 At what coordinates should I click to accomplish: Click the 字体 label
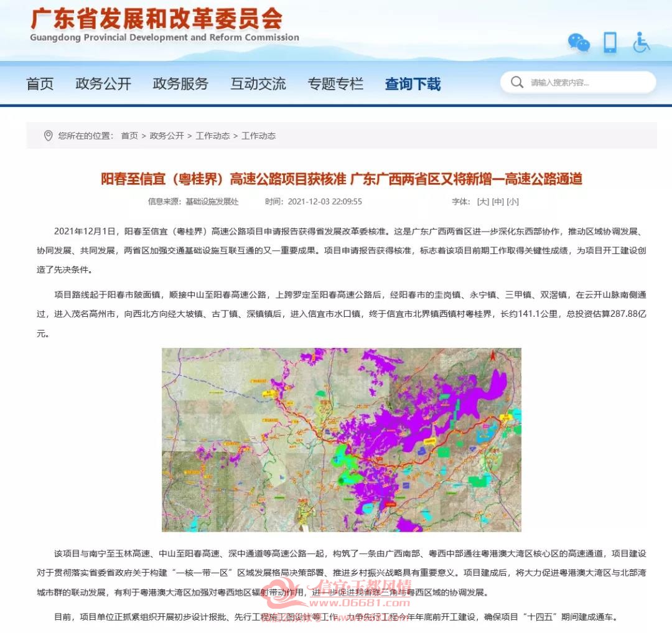pos(461,202)
